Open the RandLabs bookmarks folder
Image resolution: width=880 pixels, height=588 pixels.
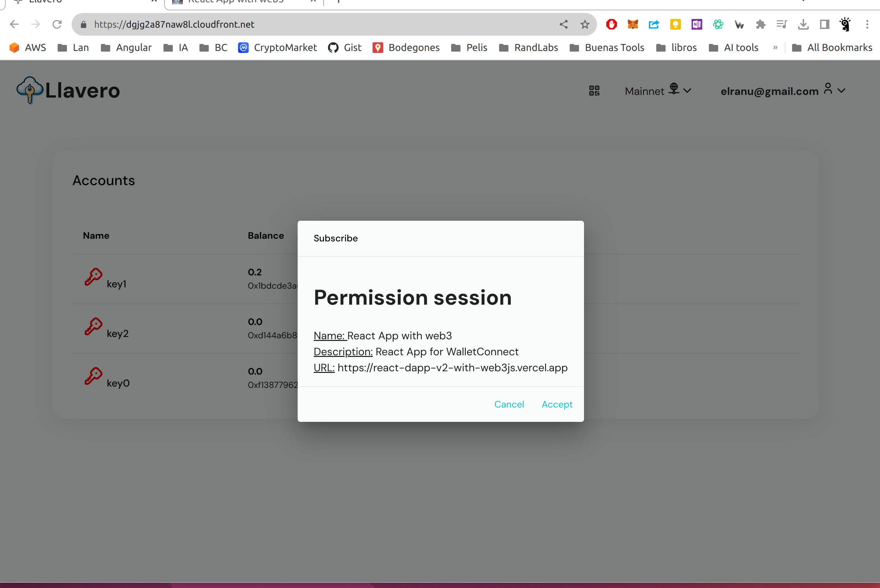[529, 48]
